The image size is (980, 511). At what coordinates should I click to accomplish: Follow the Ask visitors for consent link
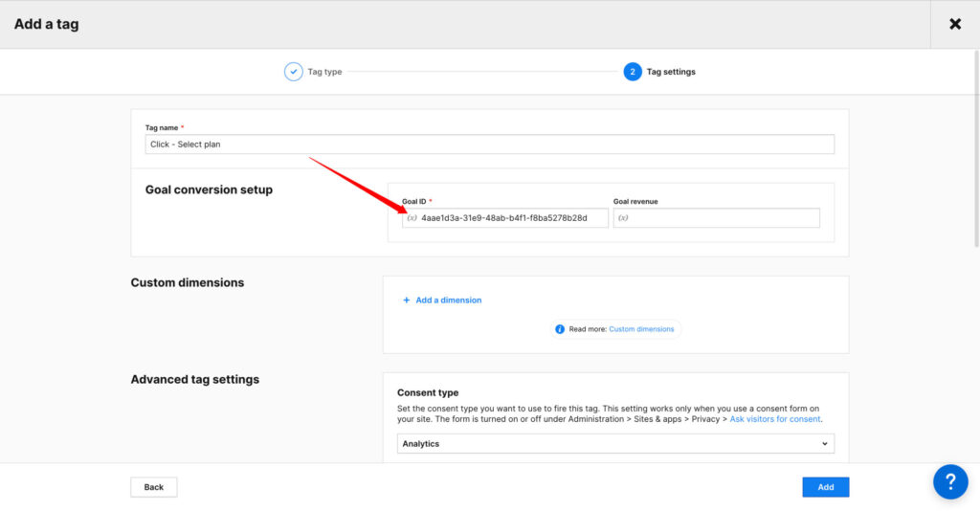pyautogui.click(x=775, y=419)
